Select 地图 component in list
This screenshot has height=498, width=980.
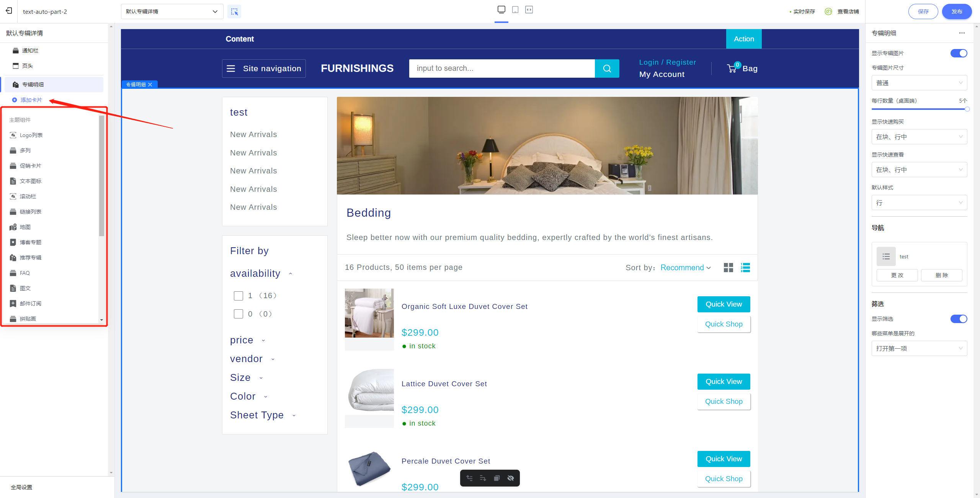(25, 227)
